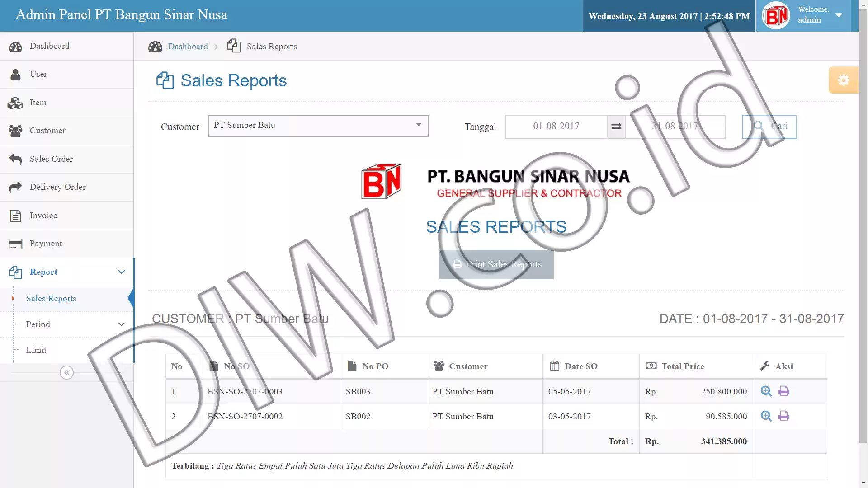The image size is (868, 488).
Task: Click the end date field 31-08-2017
Action: [x=675, y=127]
